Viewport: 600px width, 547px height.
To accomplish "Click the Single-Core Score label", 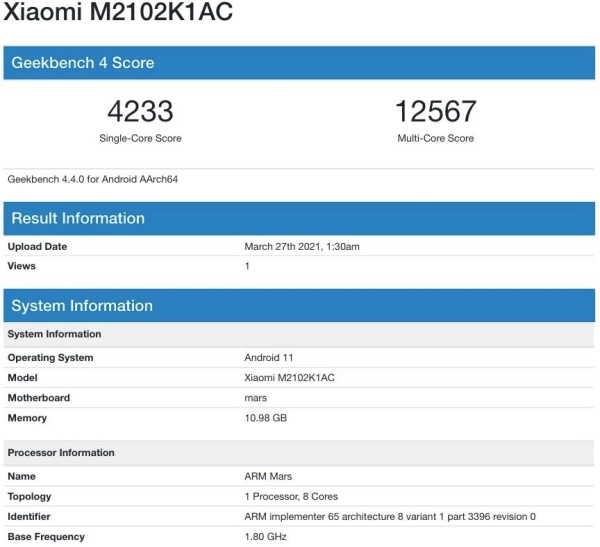I will pos(140,138).
